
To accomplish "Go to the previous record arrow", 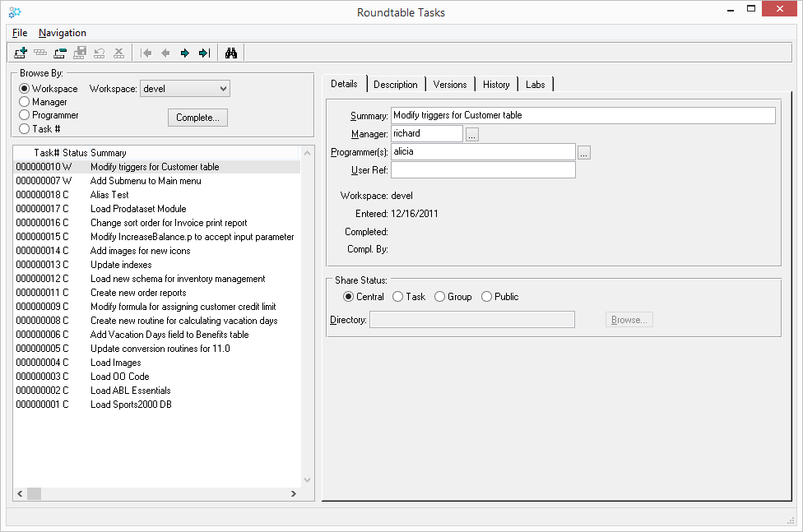I will 165,53.
